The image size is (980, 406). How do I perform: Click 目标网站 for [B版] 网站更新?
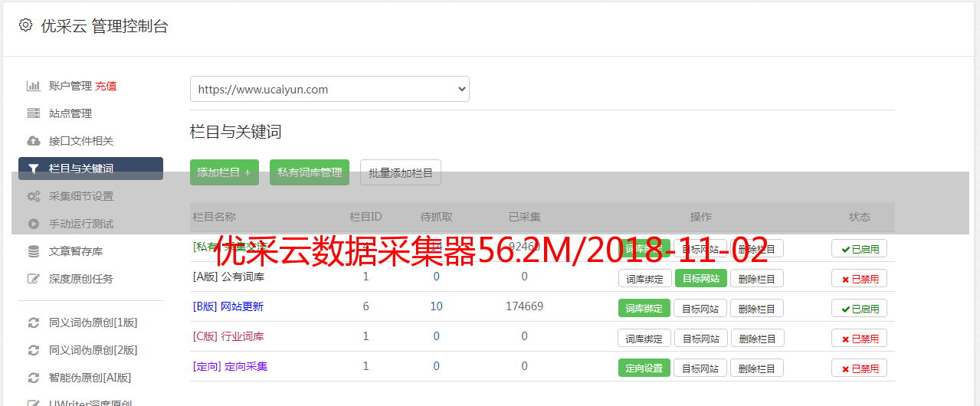(x=701, y=308)
